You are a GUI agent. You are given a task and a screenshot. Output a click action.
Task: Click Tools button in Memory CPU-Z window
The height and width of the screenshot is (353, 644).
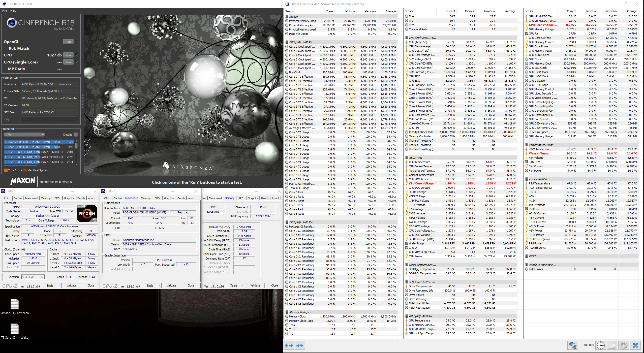[x=234, y=285]
